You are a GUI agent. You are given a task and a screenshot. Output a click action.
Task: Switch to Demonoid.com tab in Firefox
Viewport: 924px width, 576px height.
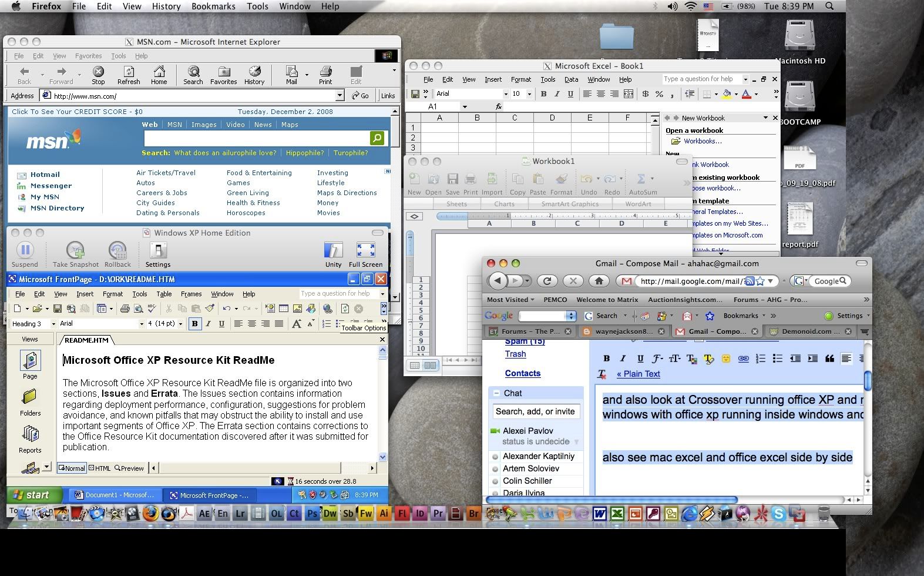[x=810, y=331]
